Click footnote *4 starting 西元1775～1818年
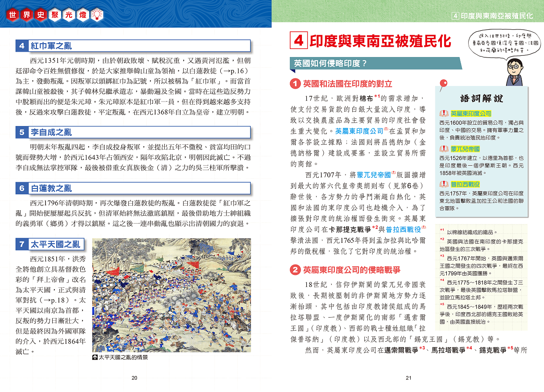The width and height of the screenshot is (544, 392). point(481,290)
